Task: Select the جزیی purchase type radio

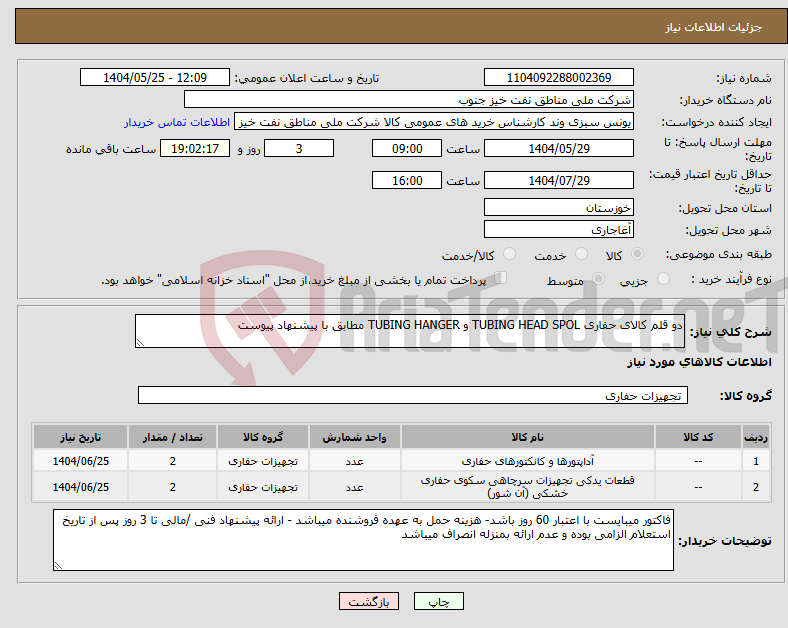Action: coord(663,278)
